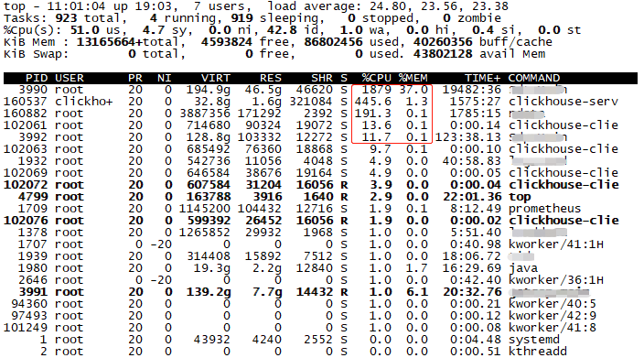Click the PID column header
Image resolution: width=644 pixels, height=358 pixels.
pyautogui.click(x=37, y=78)
